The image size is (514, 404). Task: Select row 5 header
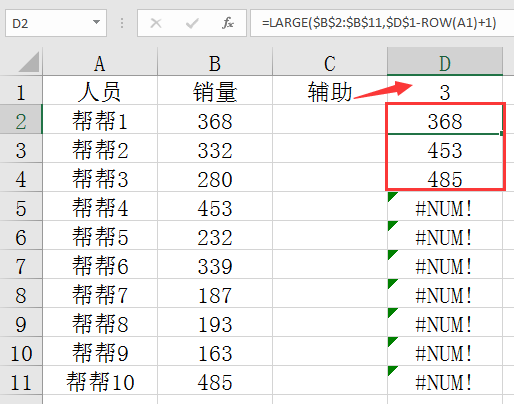[x=21, y=206]
